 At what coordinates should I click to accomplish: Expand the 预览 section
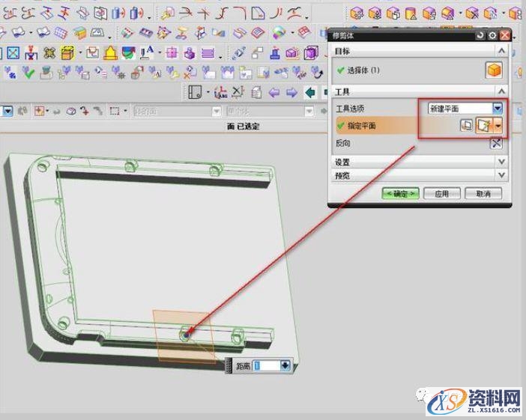pos(501,175)
